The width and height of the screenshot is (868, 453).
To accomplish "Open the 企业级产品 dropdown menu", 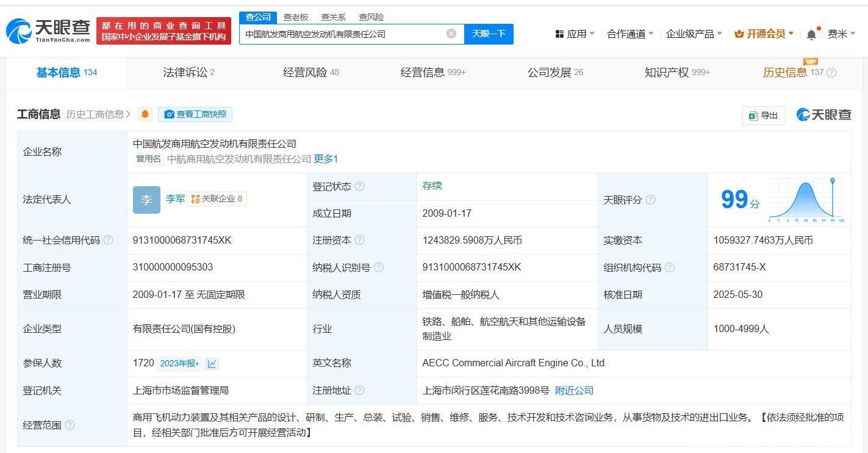I will [694, 34].
